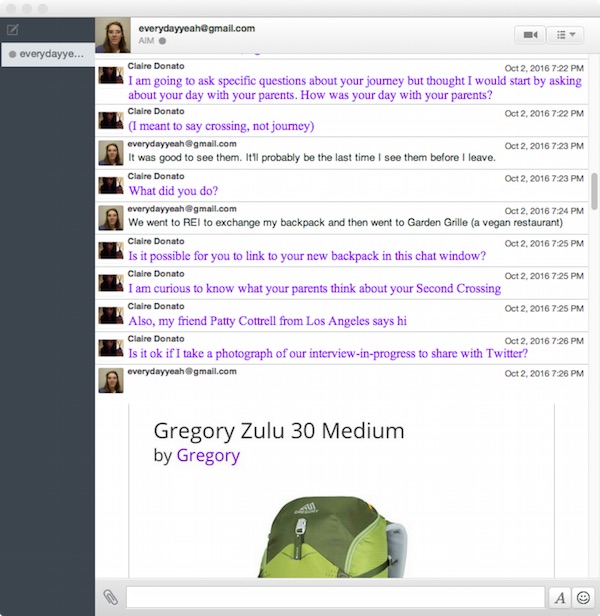Click everydayyeah avatar on 7:26 PM backpack post
600x616 pixels.
click(111, 380)
